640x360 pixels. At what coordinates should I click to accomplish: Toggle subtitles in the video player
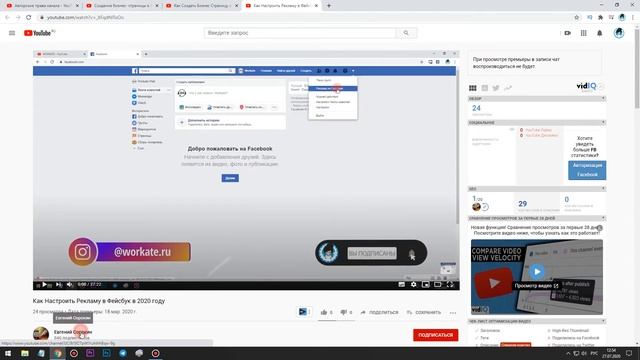click(402, 284)
